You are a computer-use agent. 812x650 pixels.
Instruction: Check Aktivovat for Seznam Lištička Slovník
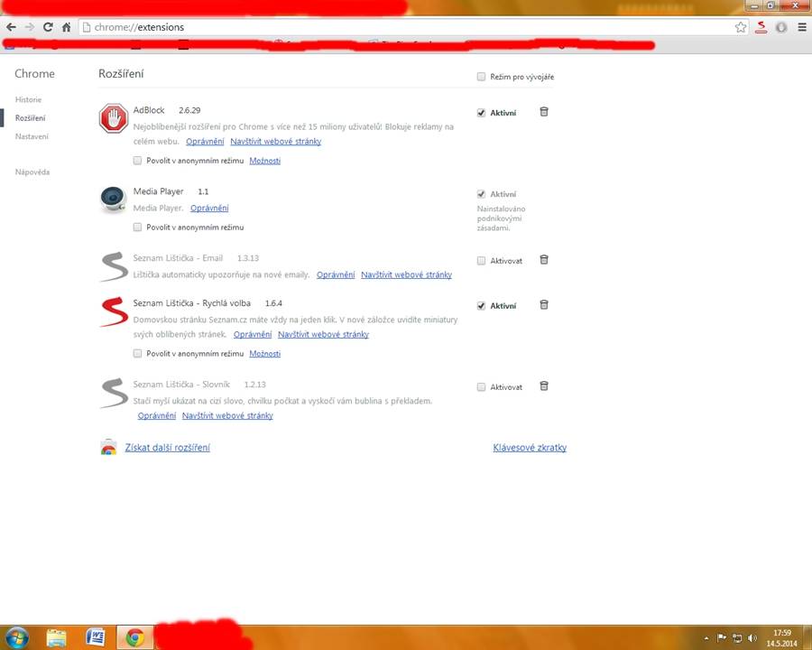481,387
